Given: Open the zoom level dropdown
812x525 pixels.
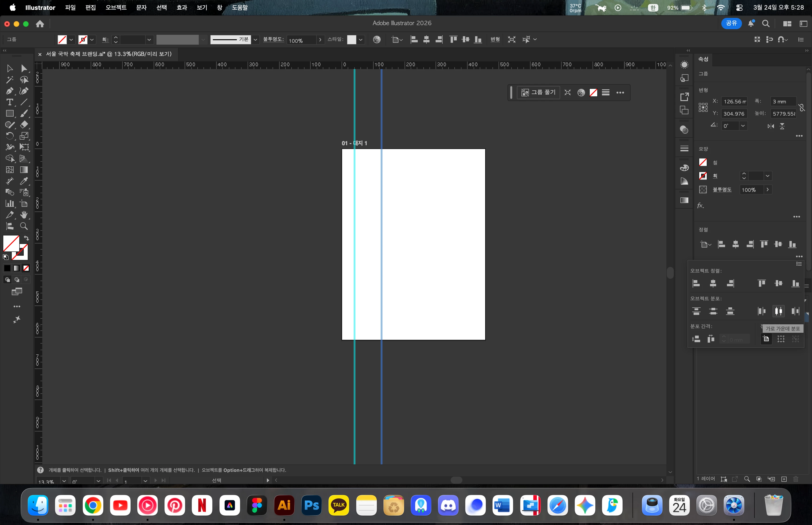Looking at the screenshot, I should click(x=64, y=481).
